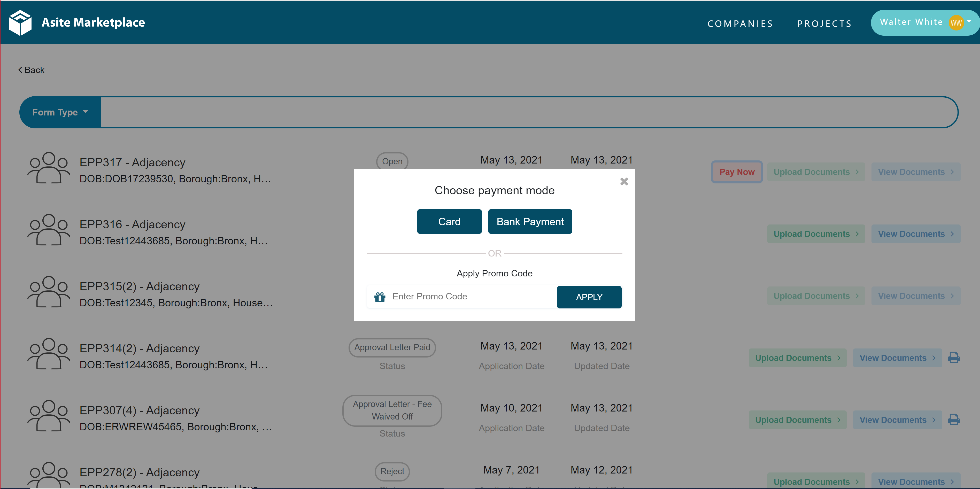
Task: Click the gift icon in promo code field
Action: tap(380, 297)
